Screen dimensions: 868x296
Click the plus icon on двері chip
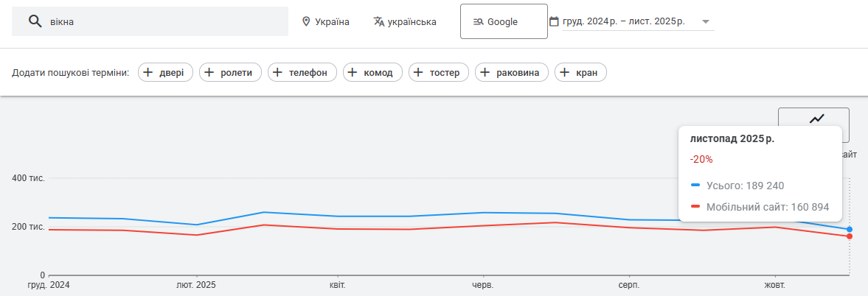point(148,72)
